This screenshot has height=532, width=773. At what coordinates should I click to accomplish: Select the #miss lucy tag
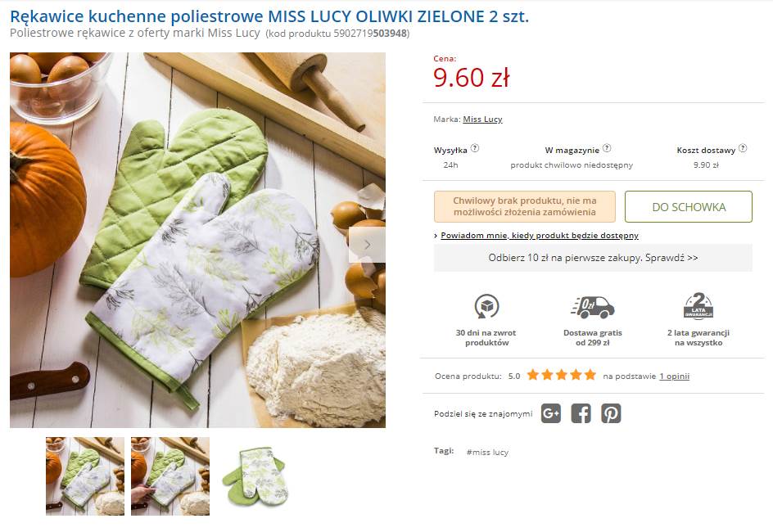487,452
